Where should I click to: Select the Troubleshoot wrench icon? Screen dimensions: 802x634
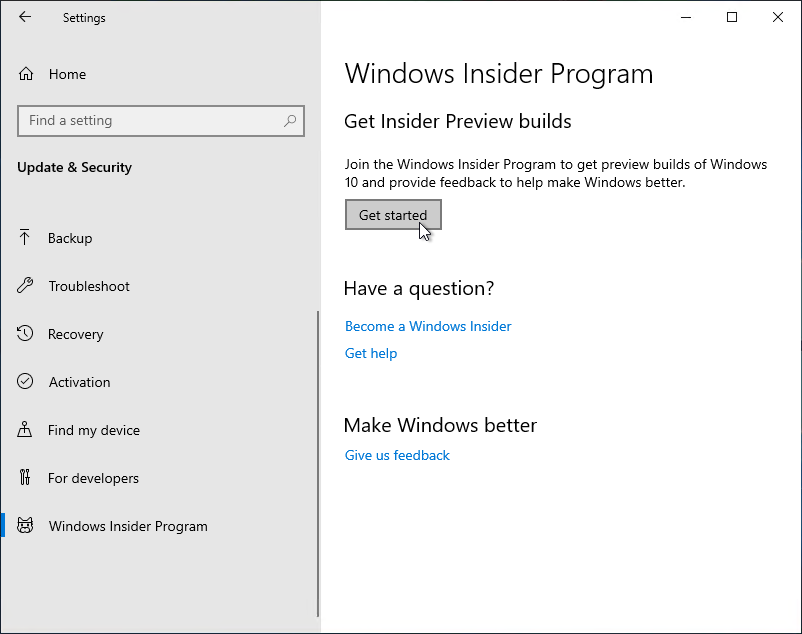[x=26, y=286]
